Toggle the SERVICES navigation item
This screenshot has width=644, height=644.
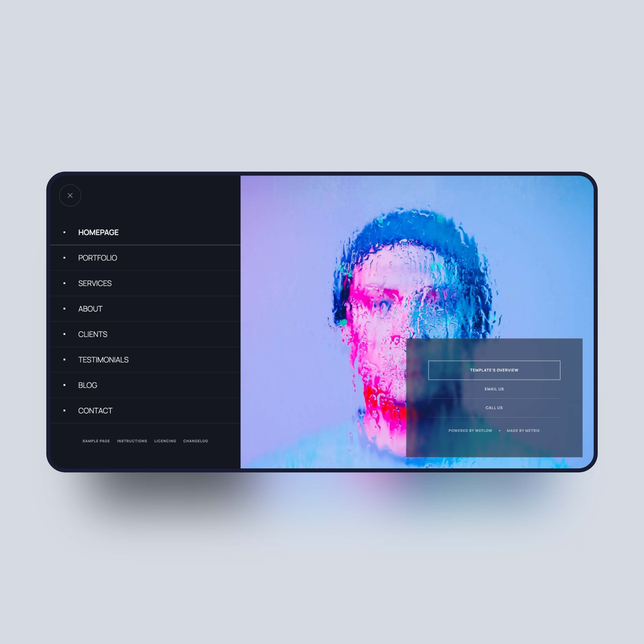point(95,283)
